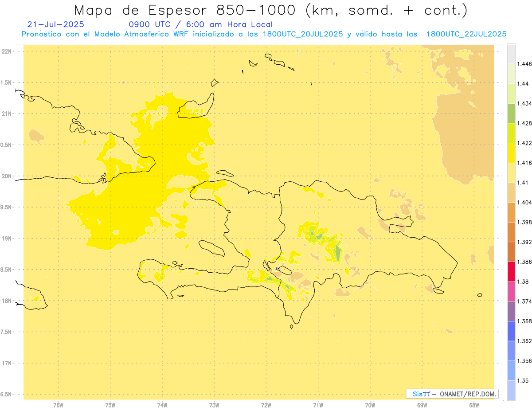The height and width of the screenshot is (411, 532).
Task: Click the colorbar value '1.416'
Action: tap(524, 163)
